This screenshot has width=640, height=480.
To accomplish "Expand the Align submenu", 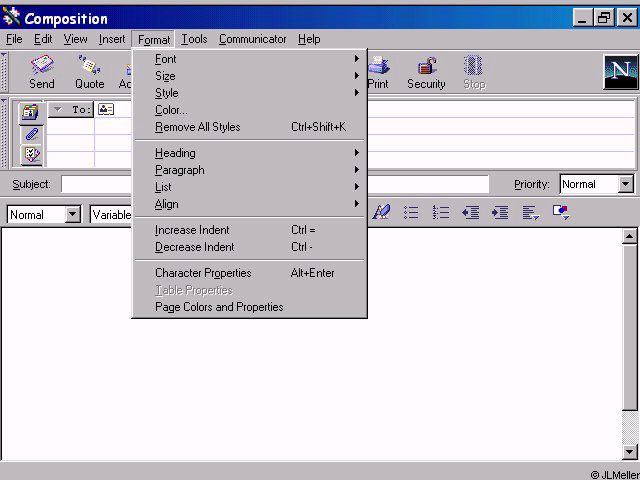I will [250, 204].
